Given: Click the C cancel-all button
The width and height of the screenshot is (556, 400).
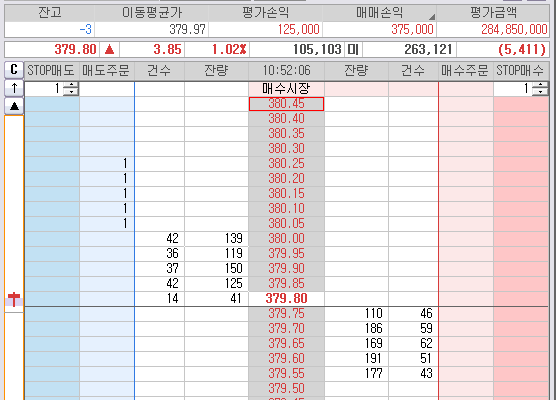Looking at the screenshot, I should point(14,70).
